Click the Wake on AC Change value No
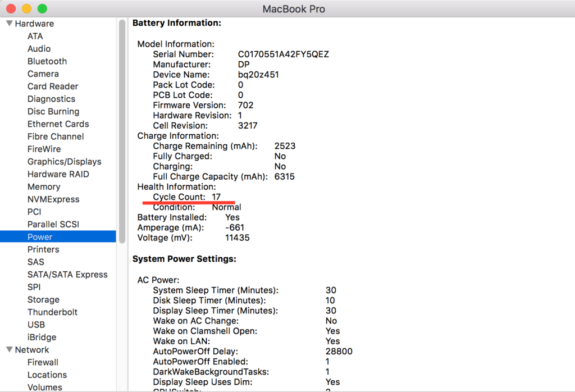Screen dimensions: 575x392 tap(331, 321)
